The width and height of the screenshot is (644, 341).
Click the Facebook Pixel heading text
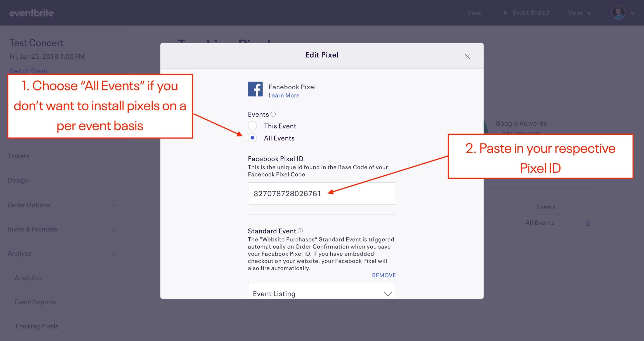292,87
